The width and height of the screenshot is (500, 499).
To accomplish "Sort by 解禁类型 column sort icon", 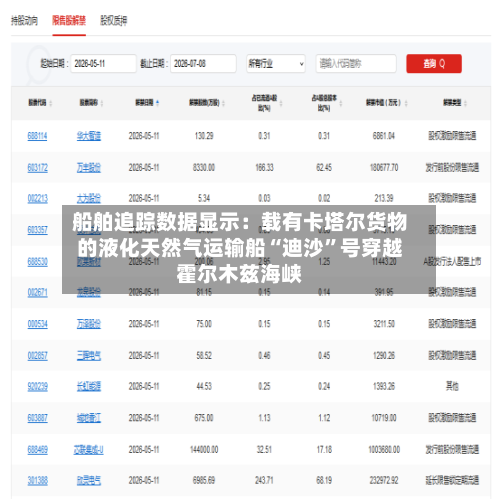I will click(465, 103).
